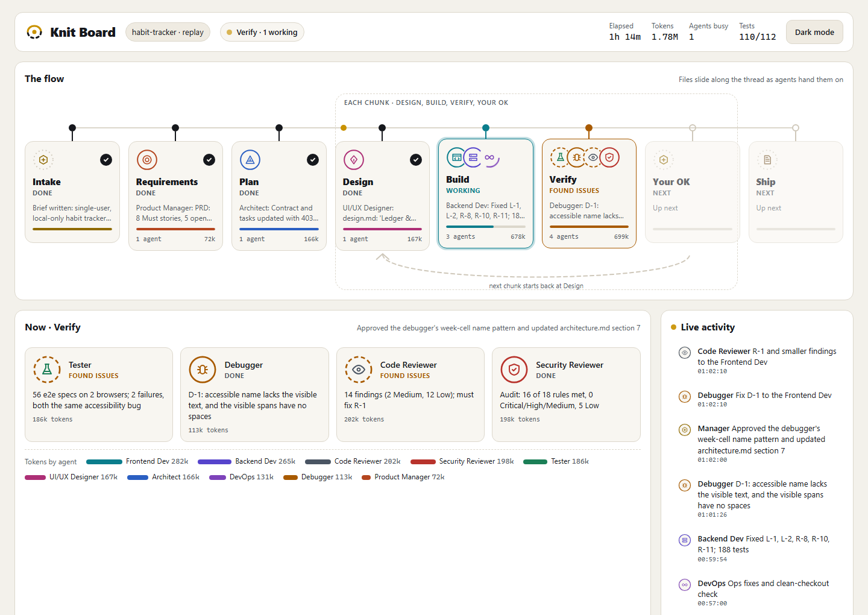Click the Requirements done checkmark badge

(x=209, y=160)
